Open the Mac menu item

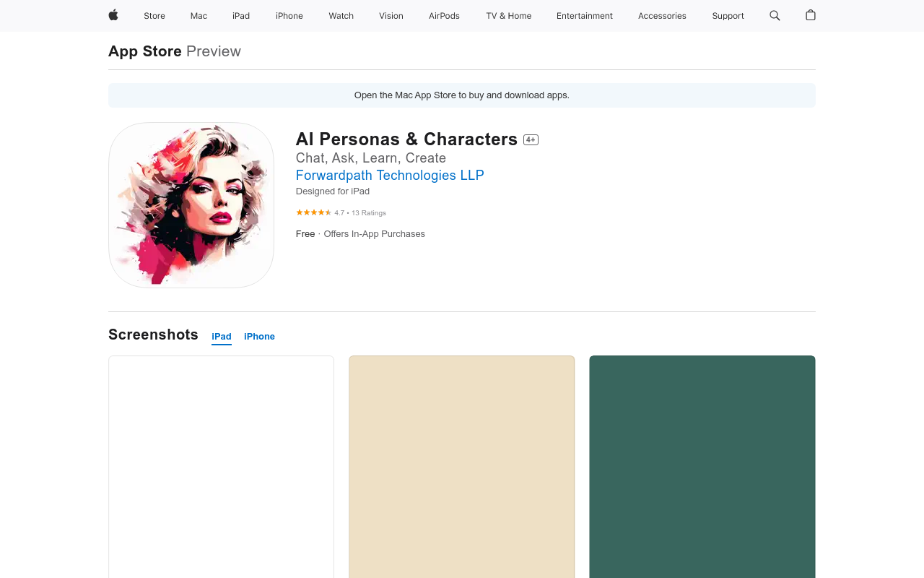click(199, 16)
